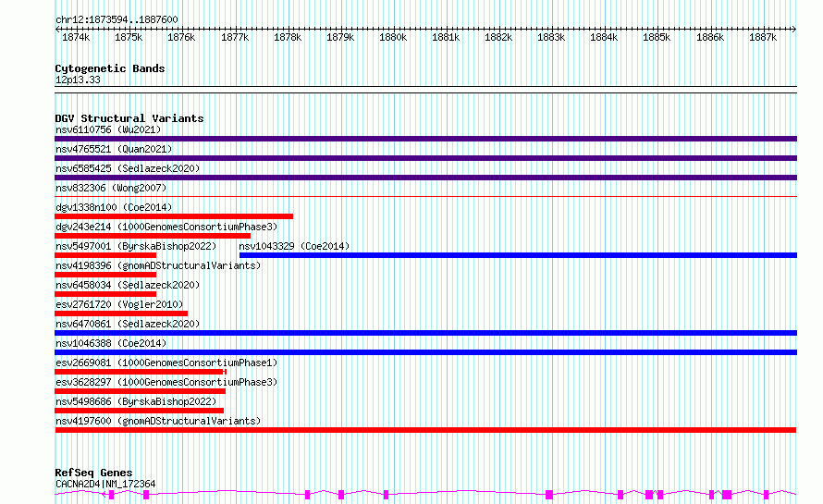Viewport: 823px width, 504px height.
Task: Select the 12p13.33 cytoband label
Action: point(78,80)
